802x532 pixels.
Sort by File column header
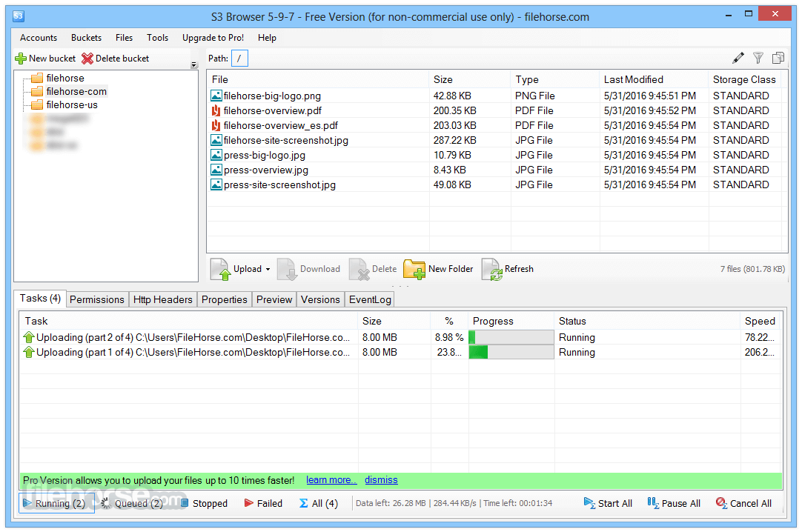coord(318,80)
